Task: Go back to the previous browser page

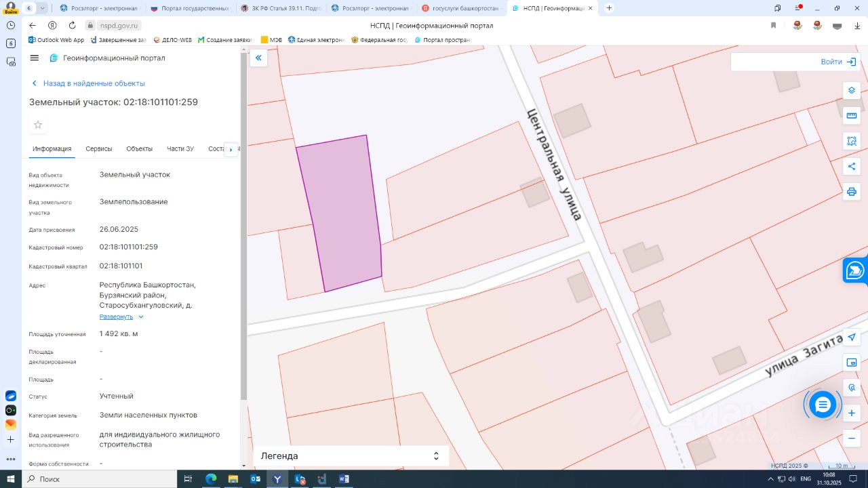Action: pyautogui.click(x=33, y=25)
